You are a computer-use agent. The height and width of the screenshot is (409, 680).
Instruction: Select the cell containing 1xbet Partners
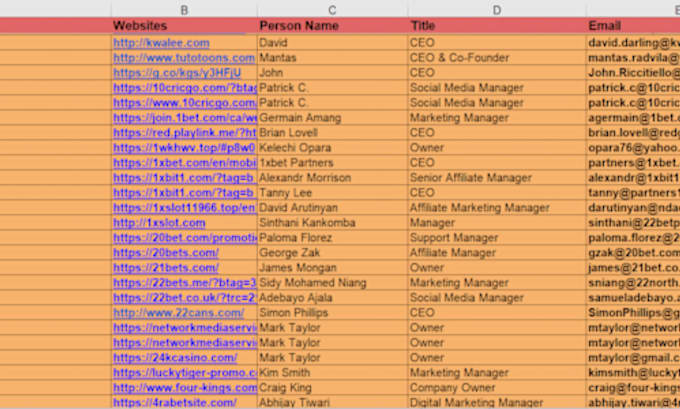point(332,162)
